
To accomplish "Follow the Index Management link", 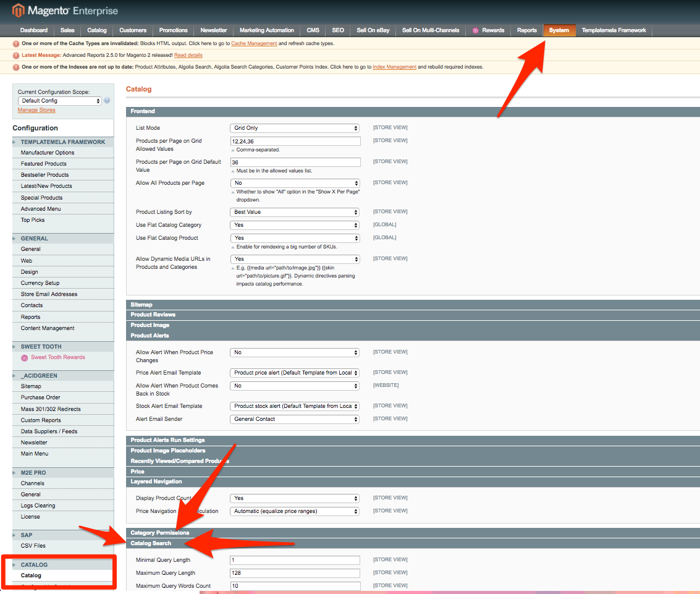I will tap(395, 67).
